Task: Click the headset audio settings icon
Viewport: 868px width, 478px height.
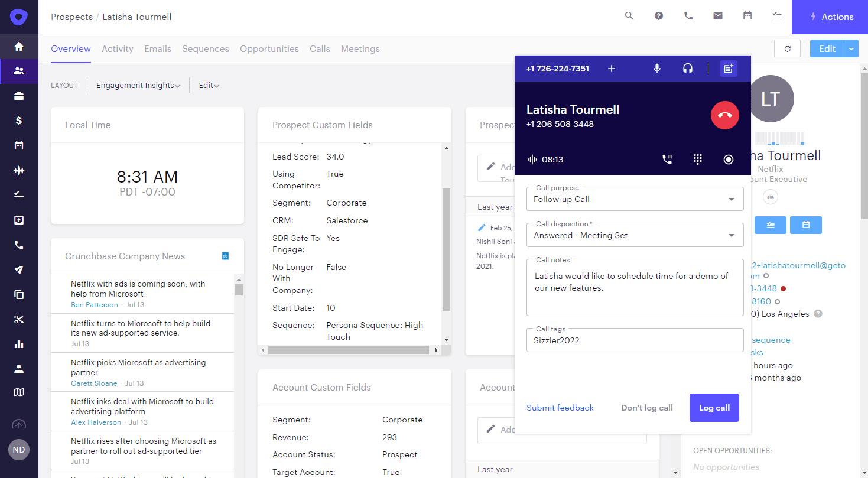Action: (x=687, y=69)
